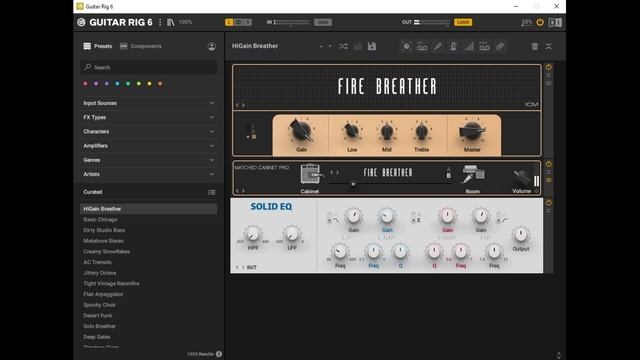This screenshot has height=360, width=640.
Task: Flip the cabinet A/B switch
Action: pyautogui.click(x=449, y=173)
